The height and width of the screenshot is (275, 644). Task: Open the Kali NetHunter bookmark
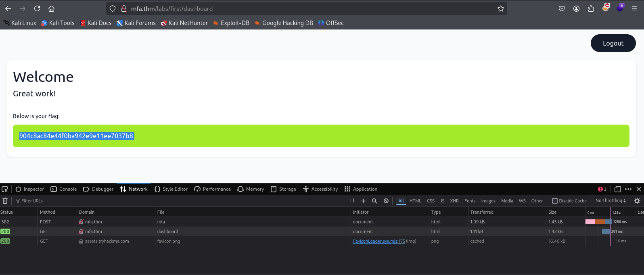184,23
